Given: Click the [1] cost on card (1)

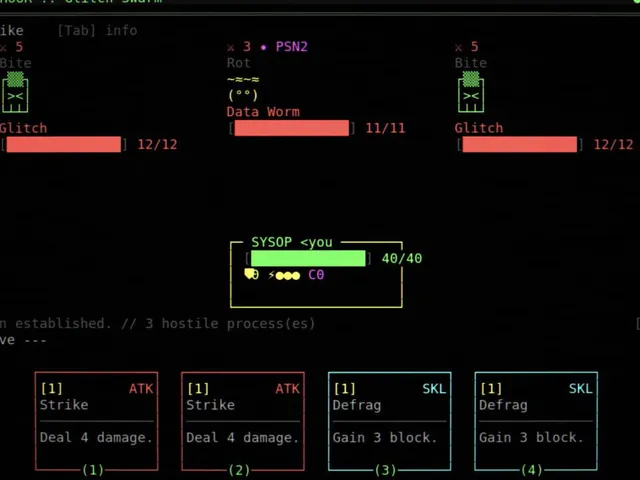Looking at the screenshot, I should point(51,389).
